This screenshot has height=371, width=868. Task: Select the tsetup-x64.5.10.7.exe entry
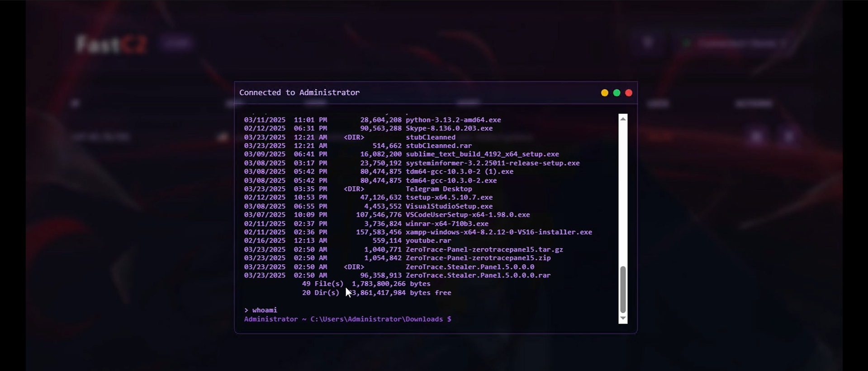(368, 197)
